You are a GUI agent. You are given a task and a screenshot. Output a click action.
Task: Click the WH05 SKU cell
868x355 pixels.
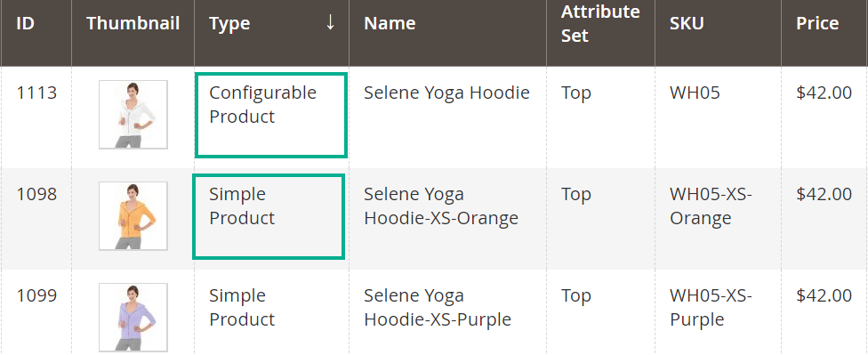pyautogui.click(x=695, y=93)
